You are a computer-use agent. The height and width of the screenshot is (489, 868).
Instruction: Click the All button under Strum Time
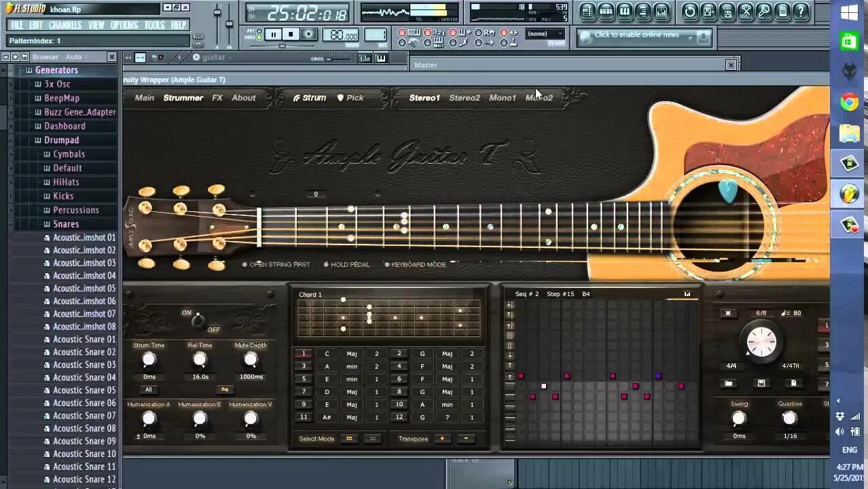click(x=149, y=389)
